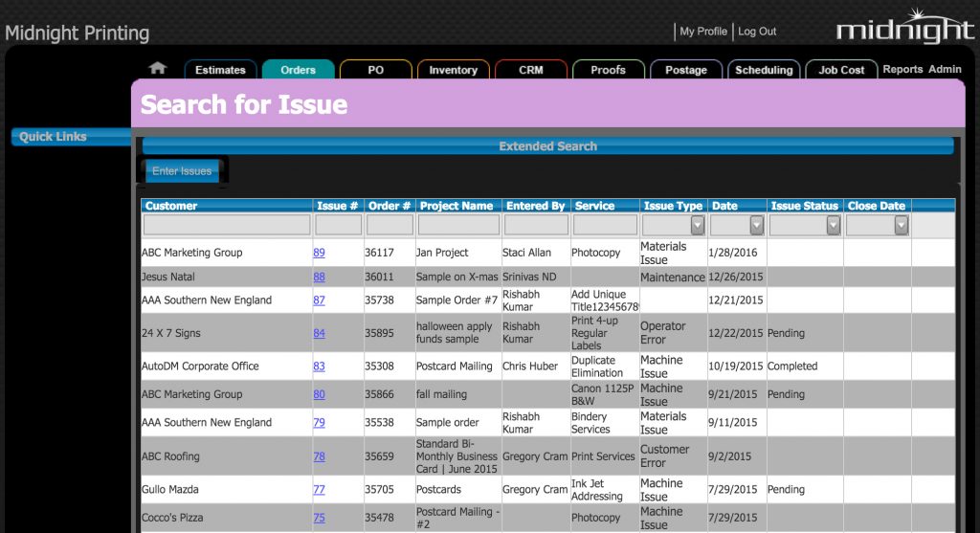Open My Profile link
Viewport: 980px width, 533px height.
(702, 32)
